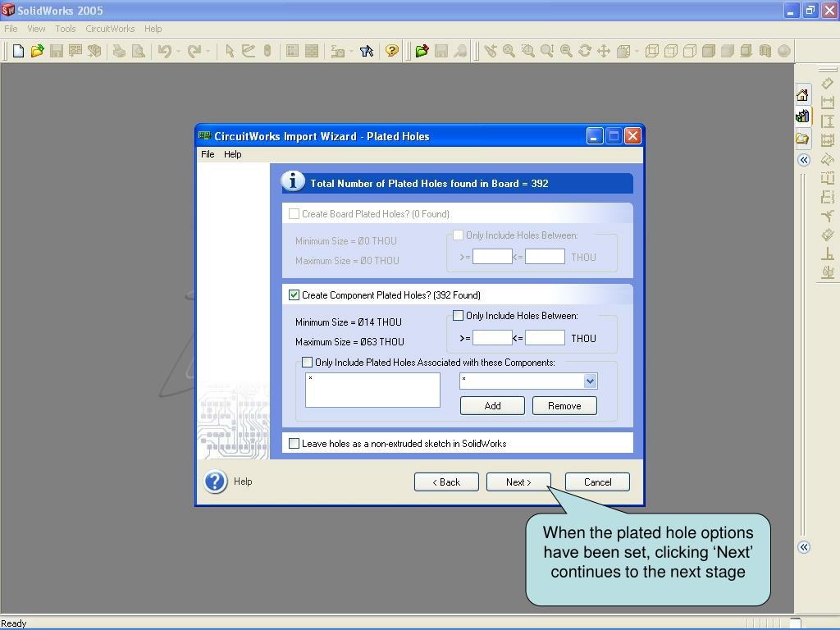Click the Smart Dimension icon in right toolbar

click(828, 83)
